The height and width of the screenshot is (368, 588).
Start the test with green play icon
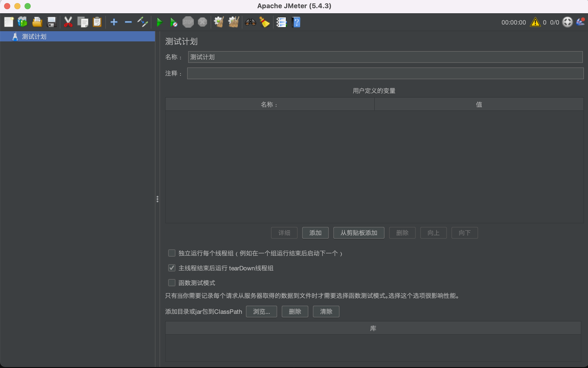[x=160, y=22]
